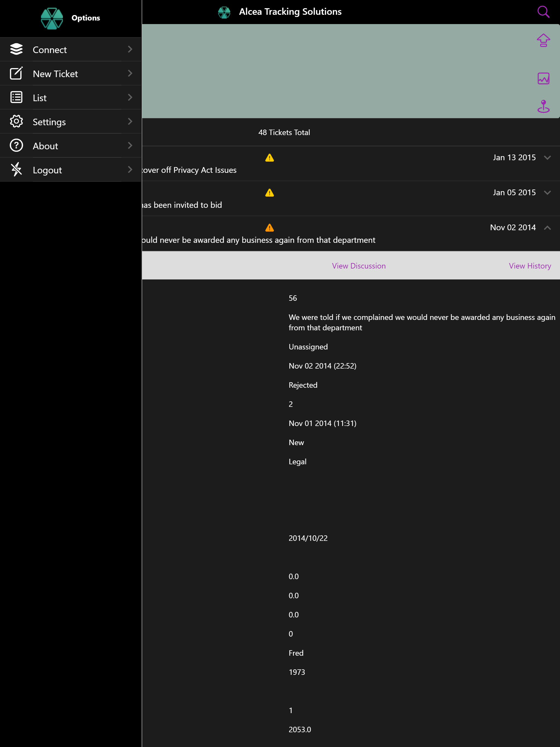Click the purple map pin icon

tap(543, 106)
